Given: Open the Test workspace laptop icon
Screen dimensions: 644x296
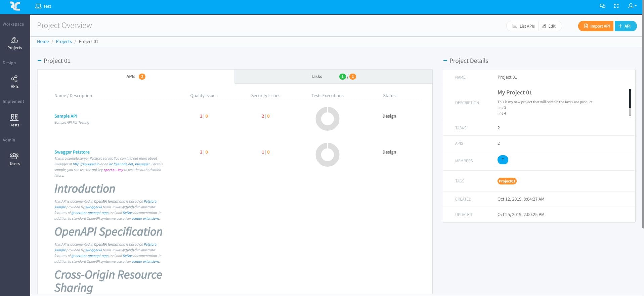Looking at the screenshot, I should click(38, 6).
